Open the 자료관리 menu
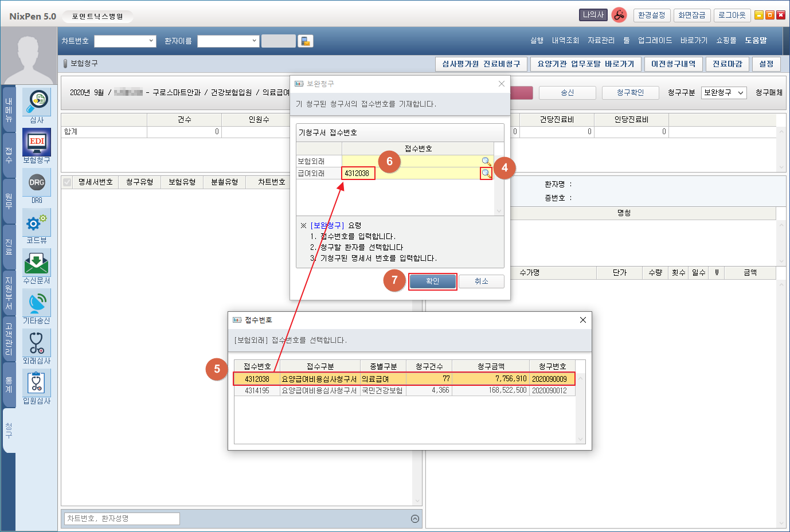790x532 pixels. click(x=601, y=41)
